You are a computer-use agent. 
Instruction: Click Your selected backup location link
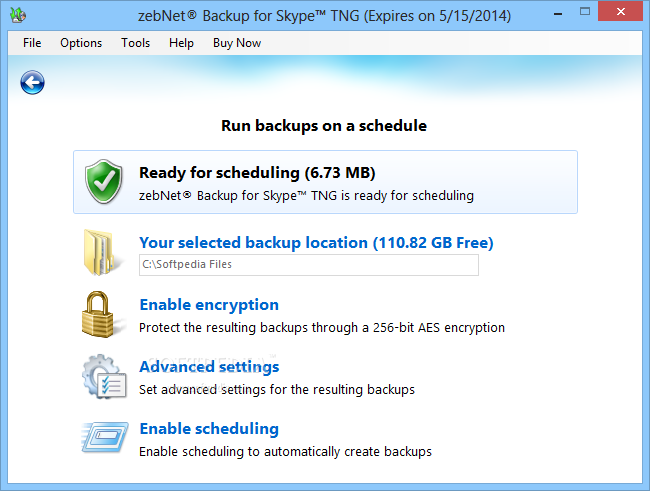coord(316,243)
